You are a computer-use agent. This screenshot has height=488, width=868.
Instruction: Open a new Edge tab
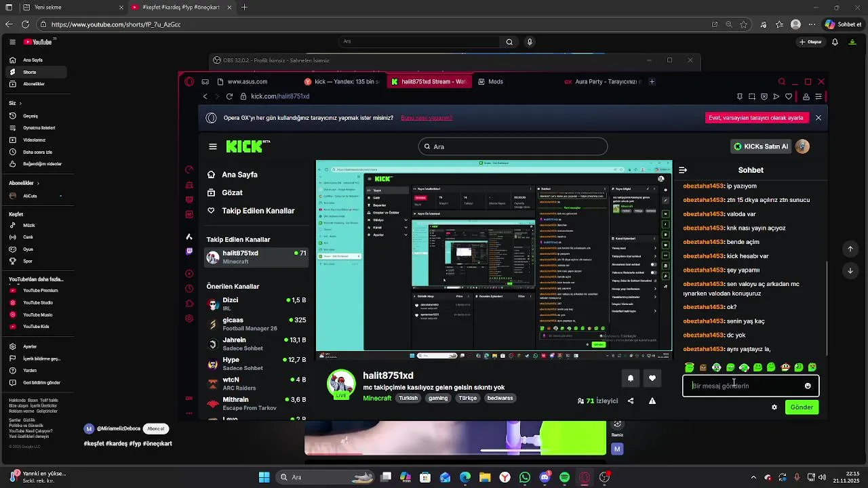244,7
